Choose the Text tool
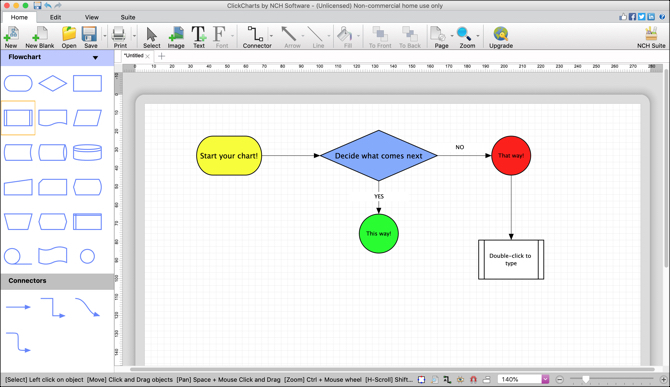The image size is (670, 387). point(199,37)
